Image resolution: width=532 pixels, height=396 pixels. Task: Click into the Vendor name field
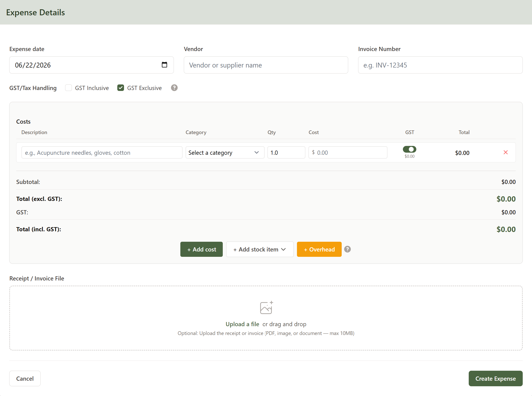click(x=266, y=65)
